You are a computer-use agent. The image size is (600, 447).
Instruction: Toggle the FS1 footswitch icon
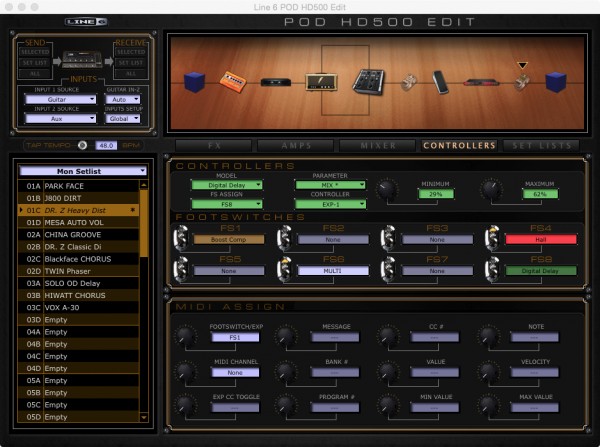coord(181,237)
